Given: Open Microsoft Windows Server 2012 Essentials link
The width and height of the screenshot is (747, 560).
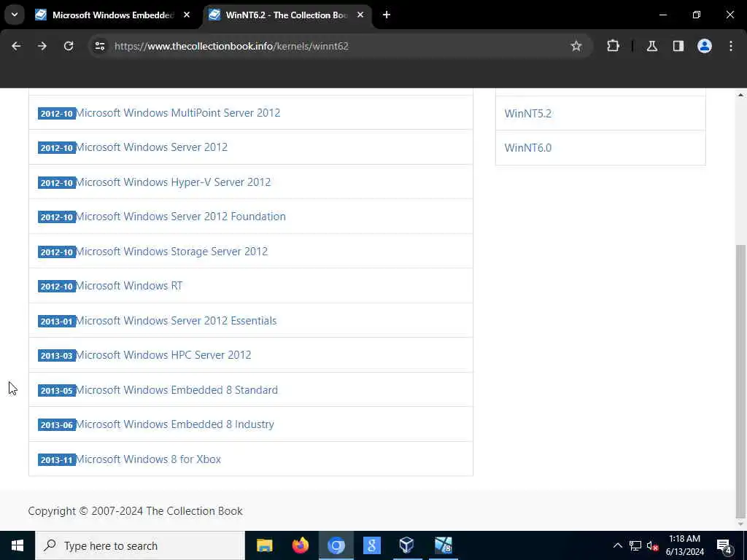Looking at the screenshot, I should [x=176, y=321].
